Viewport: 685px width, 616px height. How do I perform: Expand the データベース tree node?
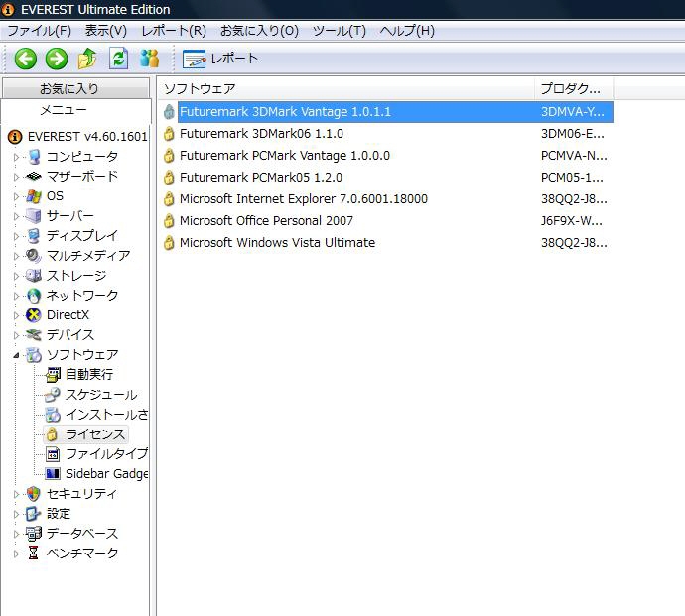click(16, 534)
